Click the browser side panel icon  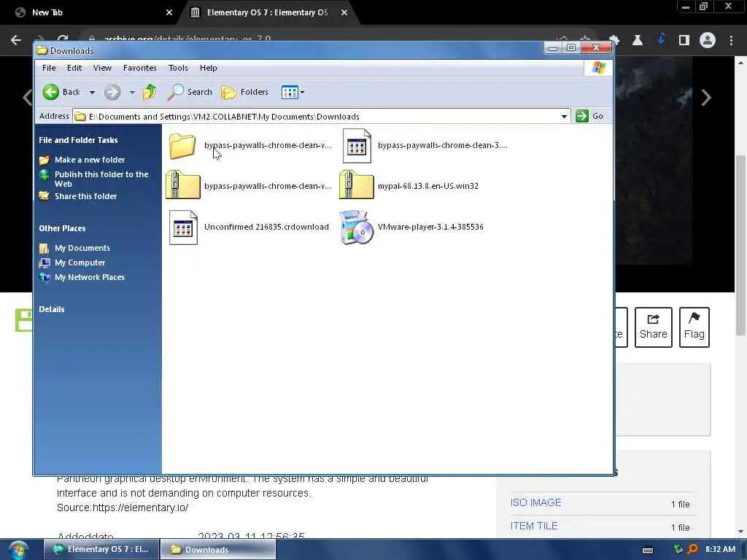click(684, 40)
